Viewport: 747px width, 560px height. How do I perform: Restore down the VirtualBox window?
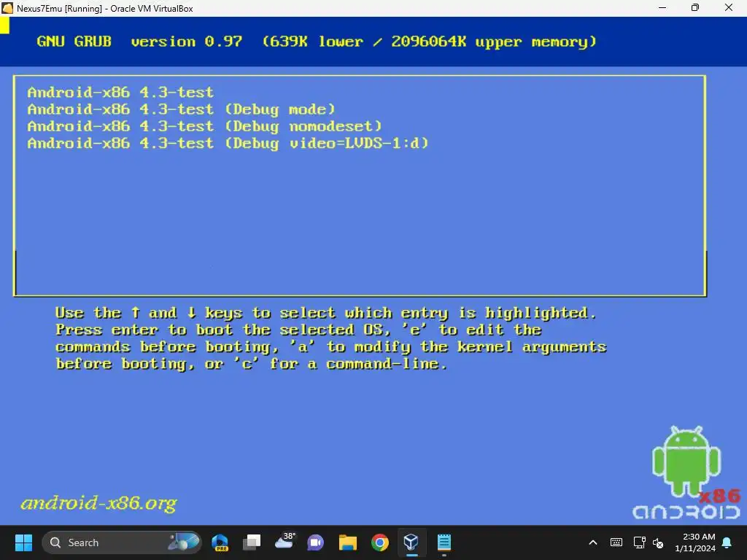coord(695,7)
